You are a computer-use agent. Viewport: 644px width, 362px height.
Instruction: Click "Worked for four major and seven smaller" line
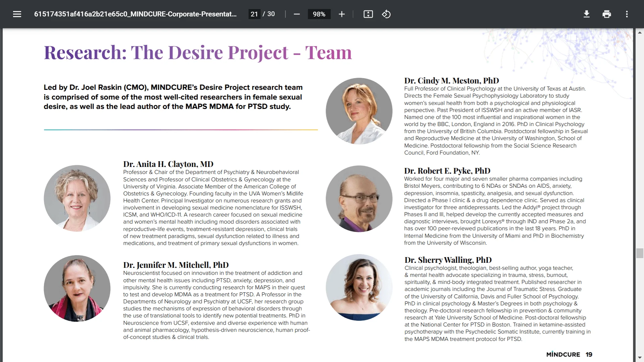pos(493,179)
